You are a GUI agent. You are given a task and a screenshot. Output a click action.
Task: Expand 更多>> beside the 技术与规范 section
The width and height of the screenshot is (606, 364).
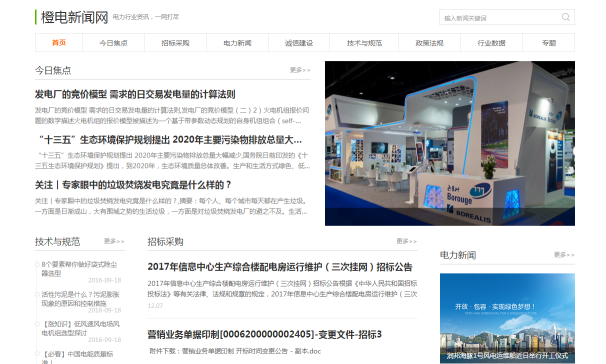[x=114, y=241]
